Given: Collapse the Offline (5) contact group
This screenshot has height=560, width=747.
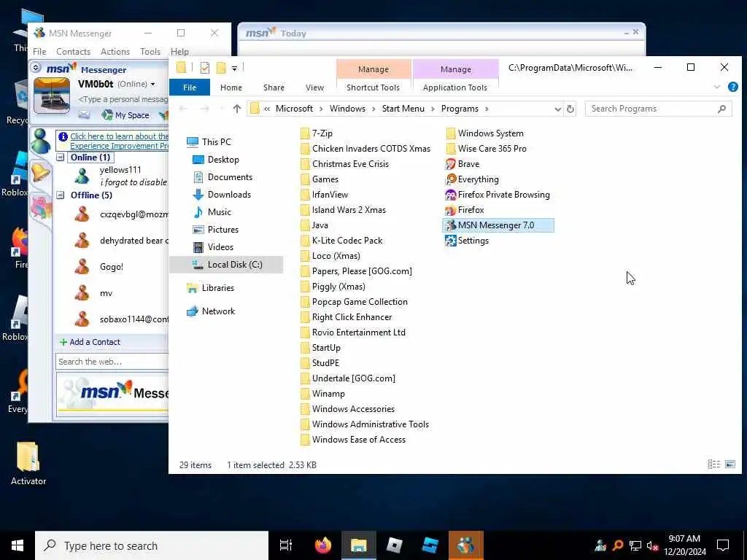Looking at the screenshot, I should click(61, 195).
